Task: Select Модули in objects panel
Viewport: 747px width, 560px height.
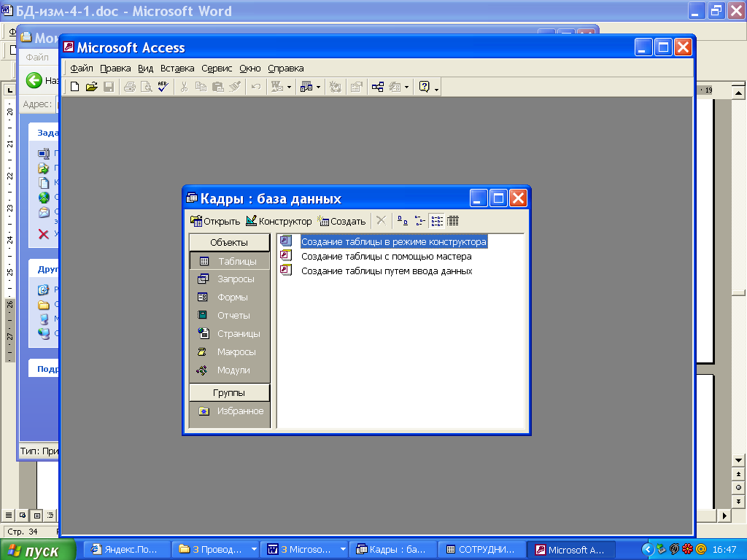Action: 230,370
